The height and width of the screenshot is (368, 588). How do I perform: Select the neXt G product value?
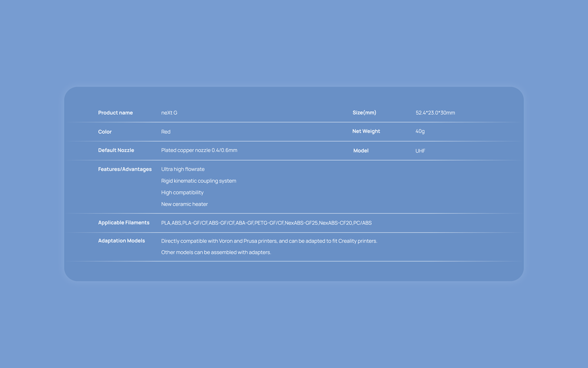(169, 112)
